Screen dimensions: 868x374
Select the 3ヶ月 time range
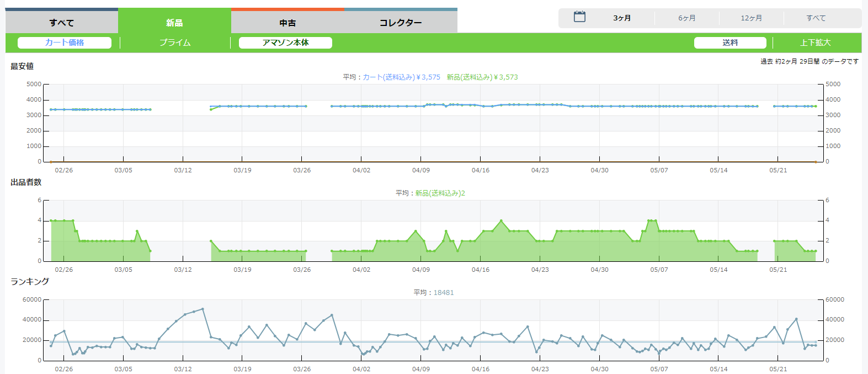(622, 18)
